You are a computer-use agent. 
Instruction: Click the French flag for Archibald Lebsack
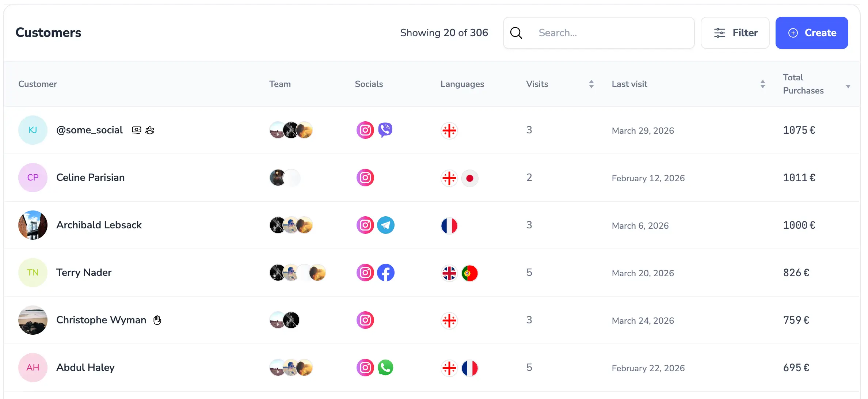[x=449, y=225]
